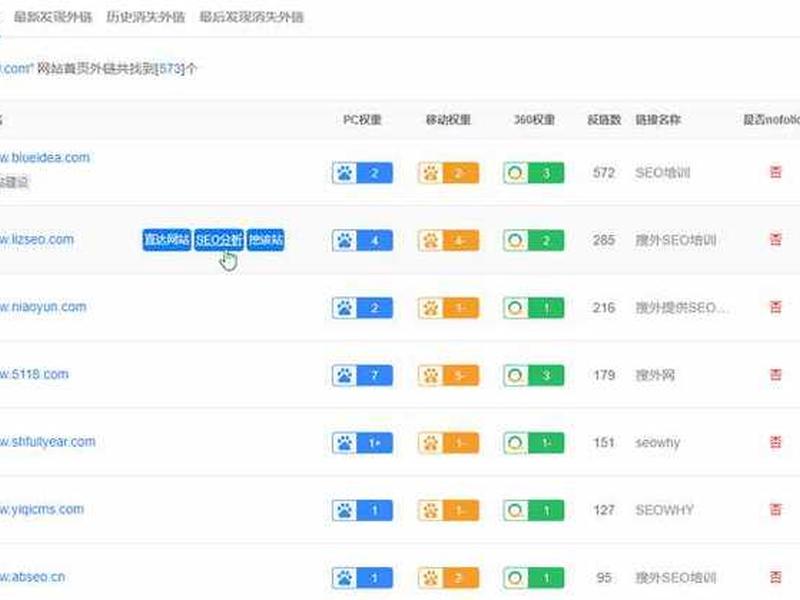The height and width of the screenshot is (600, 800).
Task: Click 360 weight badge in lizseo.com row
Action: (533, 240)
